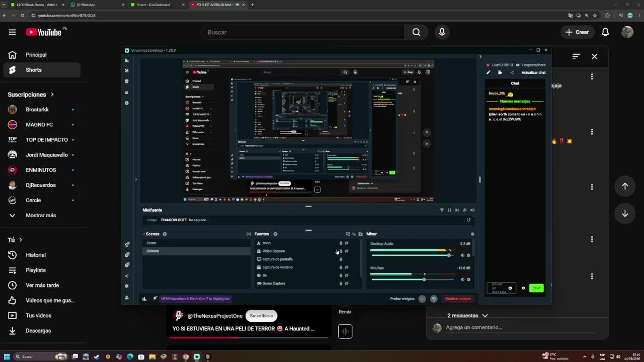This screenshot has width=644, height=362.
Task: Open Streamlabs highlighter clapperboard icon in sidebar
Action: coord(127,92)
